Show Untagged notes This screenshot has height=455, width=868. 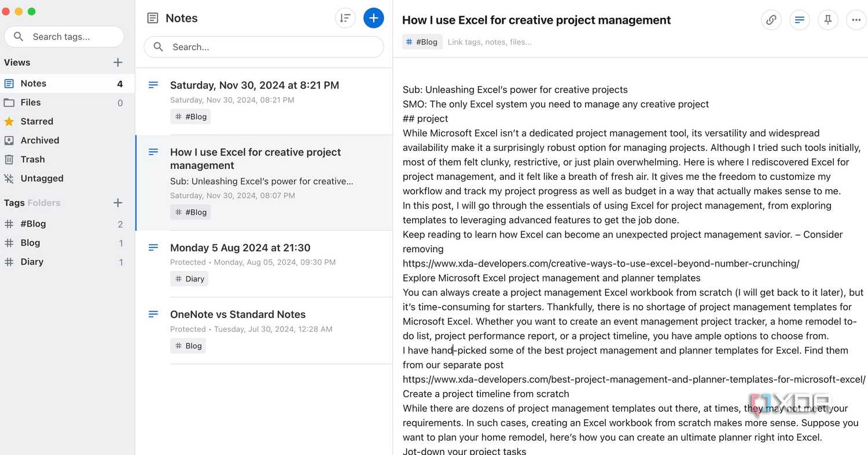[67, 179]
